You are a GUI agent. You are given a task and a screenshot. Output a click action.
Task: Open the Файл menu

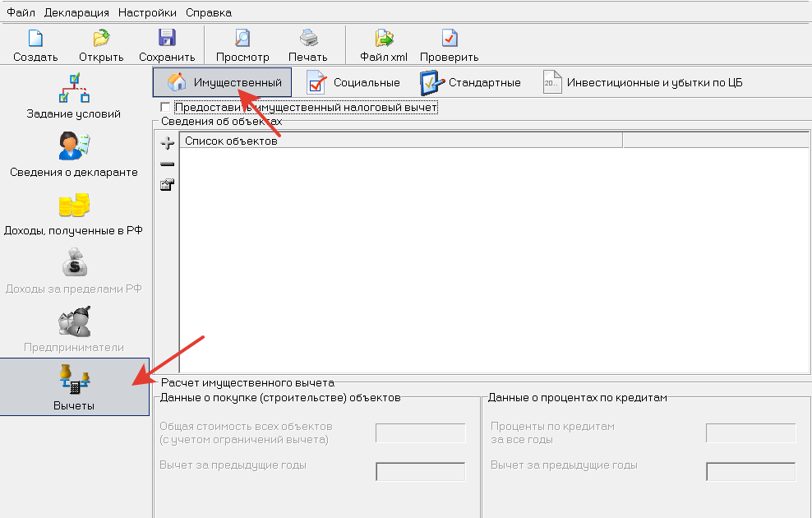point(21,12)
